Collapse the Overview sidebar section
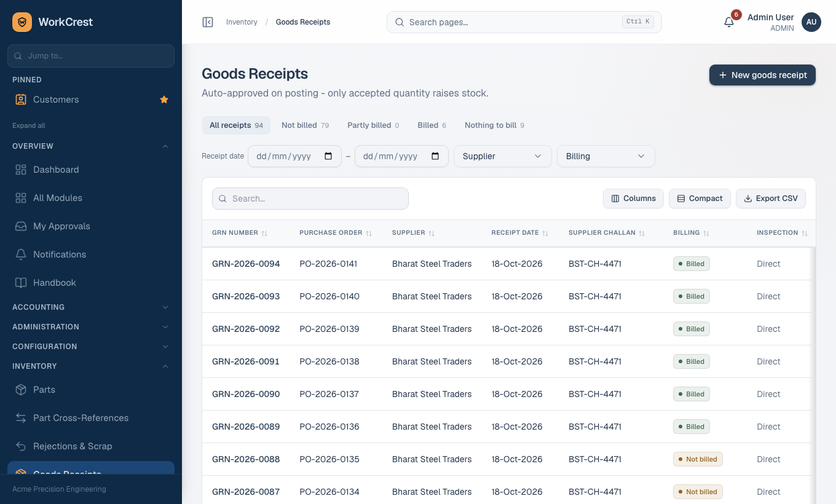Image resolution: width=836 pixels, height=504 pixels. [91, 146]
